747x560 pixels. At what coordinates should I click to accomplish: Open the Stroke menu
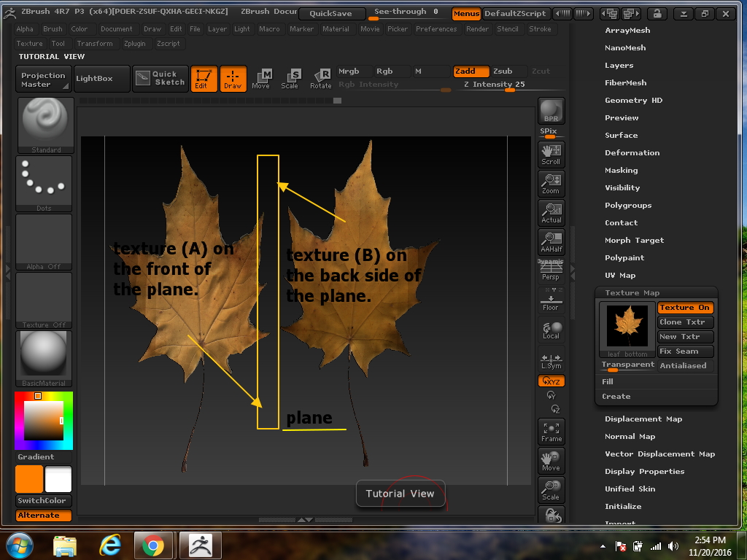pos(540,29)
